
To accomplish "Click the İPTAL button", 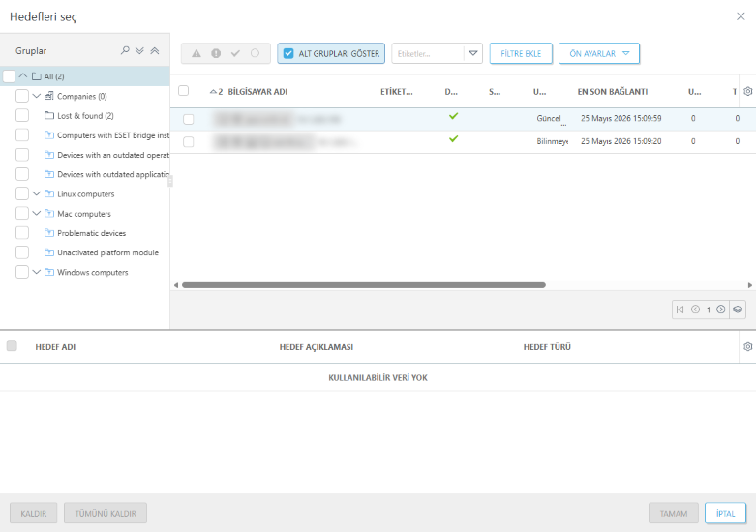I will tap(725, 514).
